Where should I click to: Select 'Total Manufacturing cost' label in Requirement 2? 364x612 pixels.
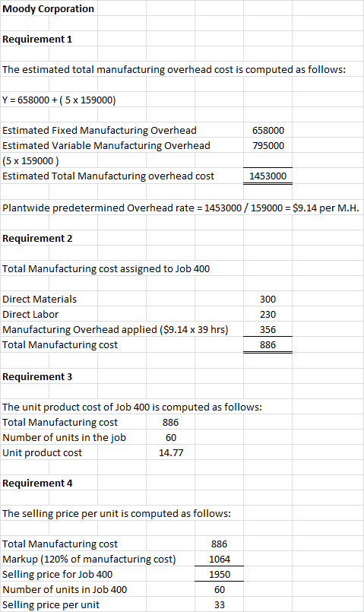(60, 344)
